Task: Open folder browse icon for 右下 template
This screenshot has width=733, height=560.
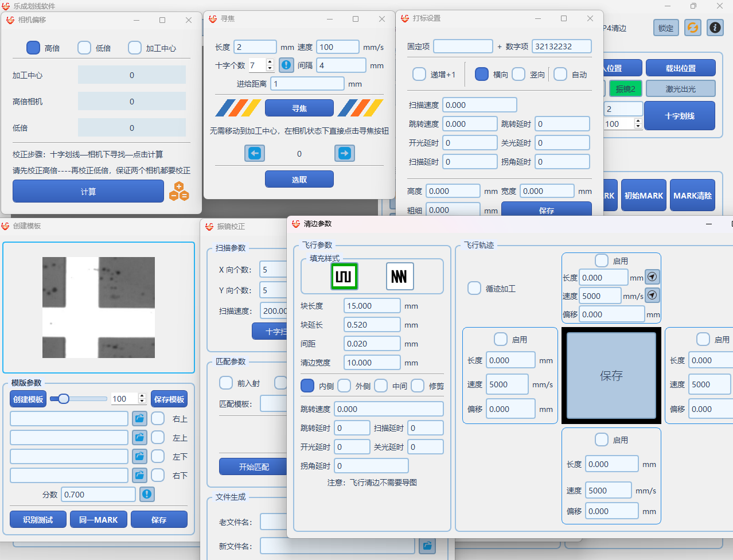Action: point(139,476)
